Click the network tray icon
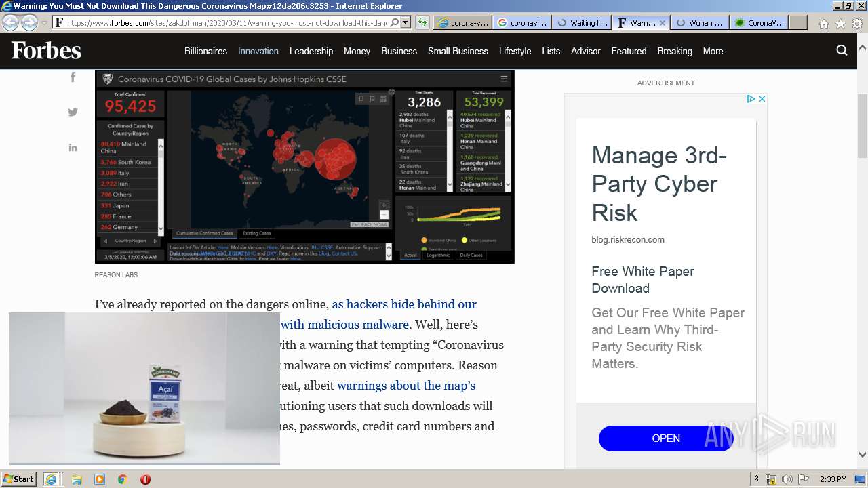The height and width of the screenshot is (488, 868). (771, 479)
